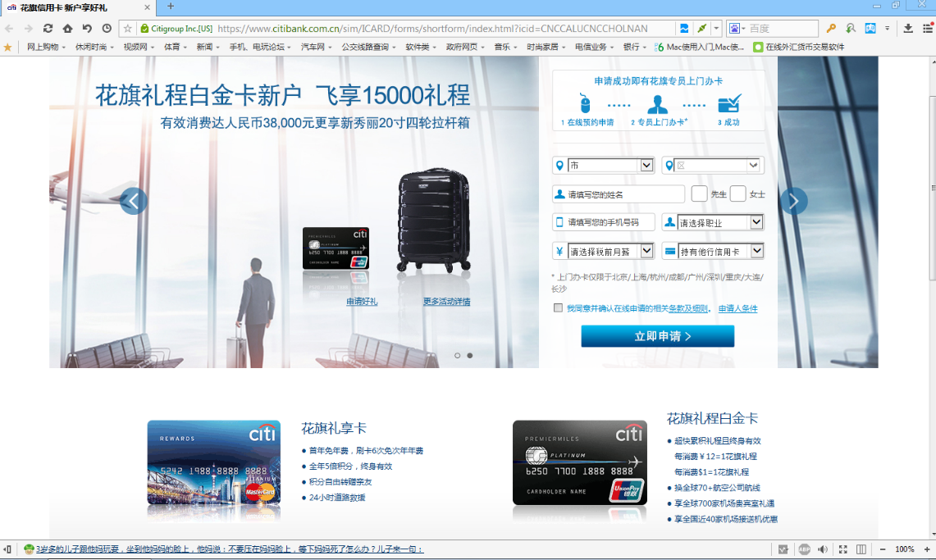
Task: Open the 新闻 bookmarks folder
Action: point(208,47)
